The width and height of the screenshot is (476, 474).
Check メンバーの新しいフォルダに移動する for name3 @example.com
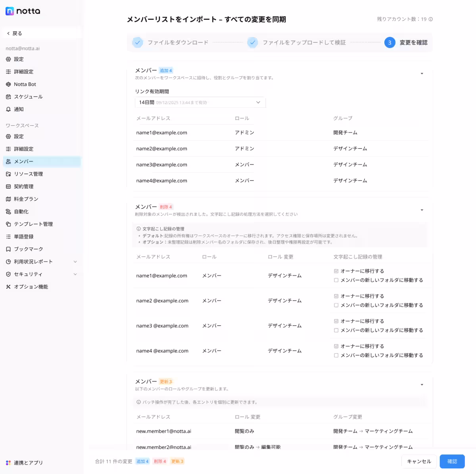(x=336, y=330)
